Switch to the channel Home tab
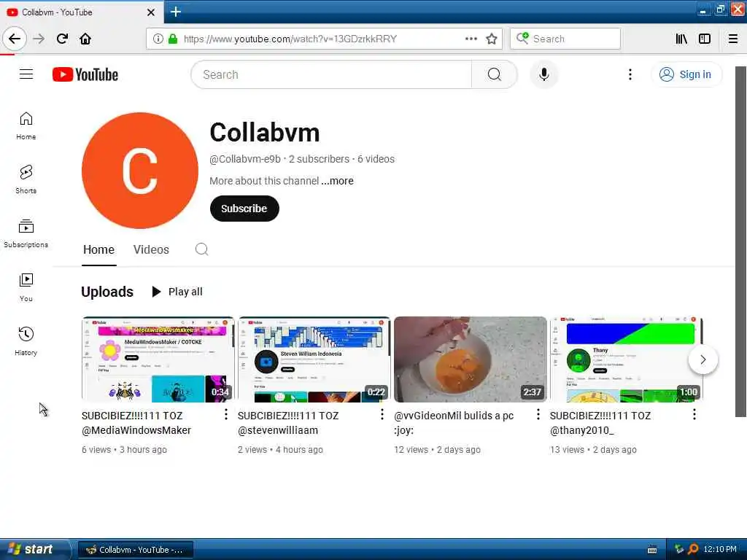The height and width of the screenshot is (560, 747). point(98,249)
